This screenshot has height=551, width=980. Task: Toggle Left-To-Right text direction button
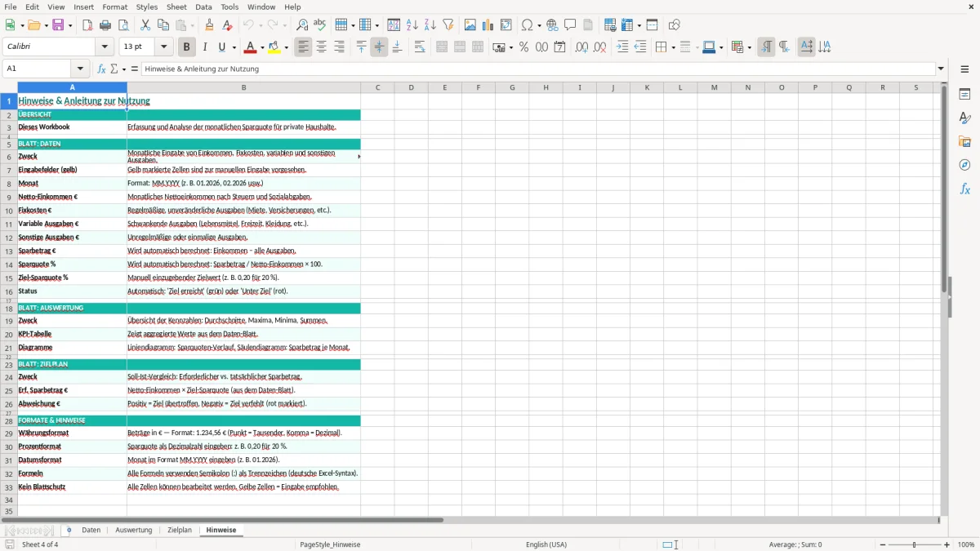(x=766, y=47)
